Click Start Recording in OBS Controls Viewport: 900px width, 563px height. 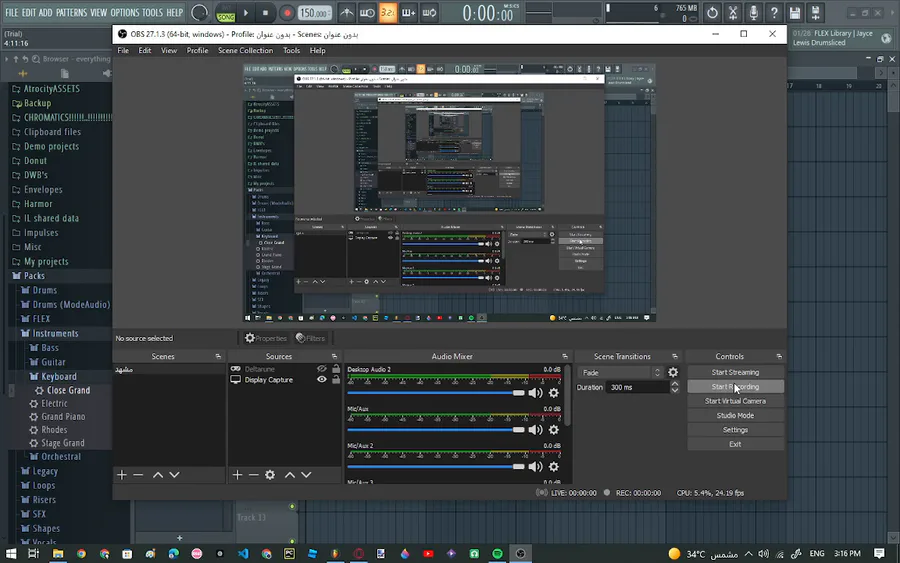[x=735, y=387]
